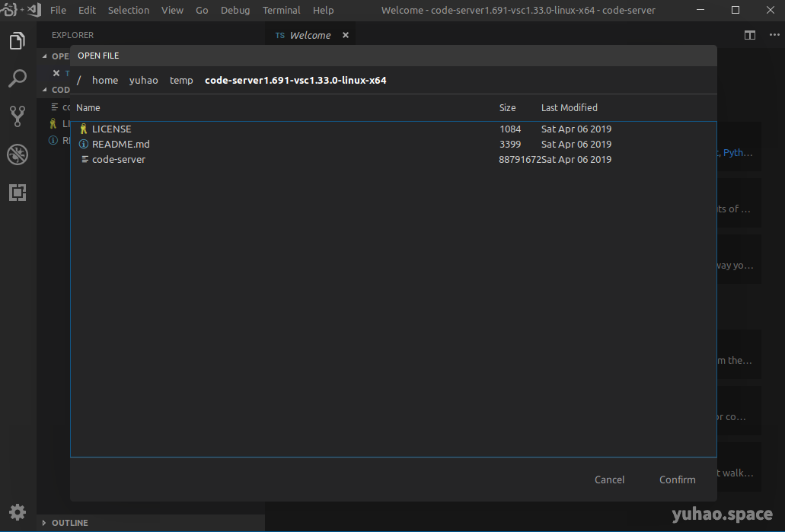The height and width of the screenshot is (532, 785).
Task: Open the Search view in activity bar
Action: pyautogui.click(x=18, y=78)
